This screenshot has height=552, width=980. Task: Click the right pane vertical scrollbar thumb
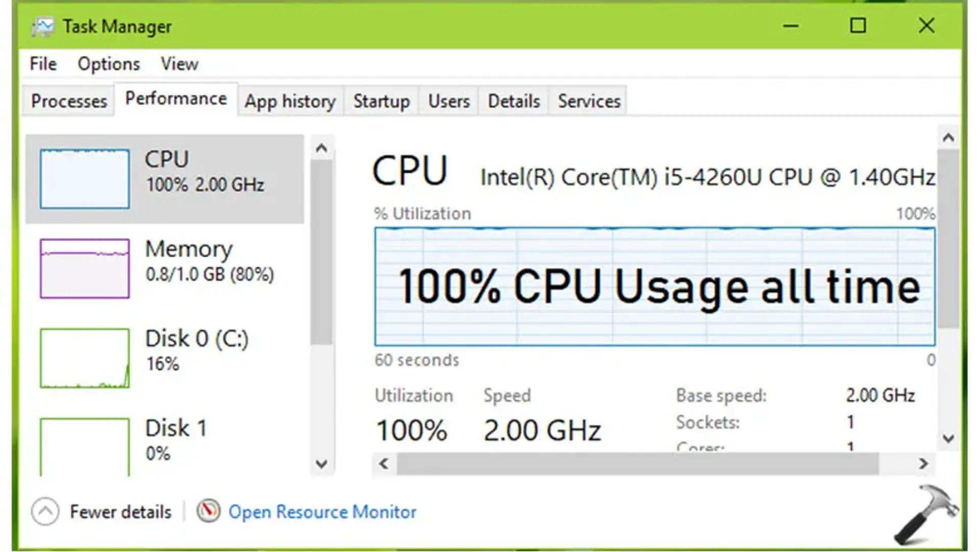tap(948, 238)
